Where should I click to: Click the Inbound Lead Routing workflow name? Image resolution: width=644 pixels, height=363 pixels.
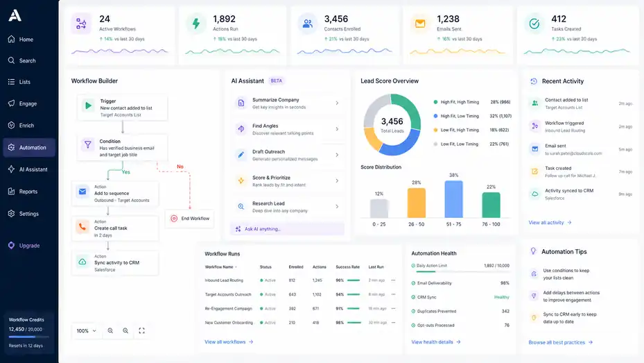click(224, 280)
